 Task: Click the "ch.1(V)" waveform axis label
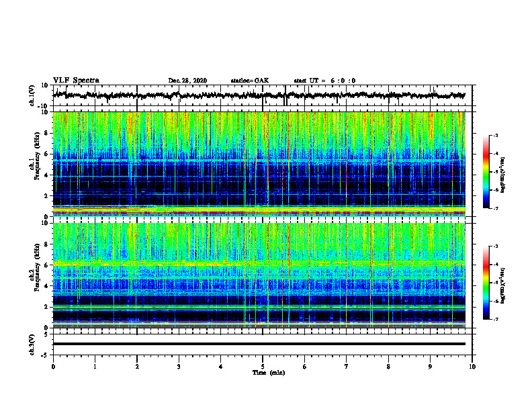click(32, 95)
